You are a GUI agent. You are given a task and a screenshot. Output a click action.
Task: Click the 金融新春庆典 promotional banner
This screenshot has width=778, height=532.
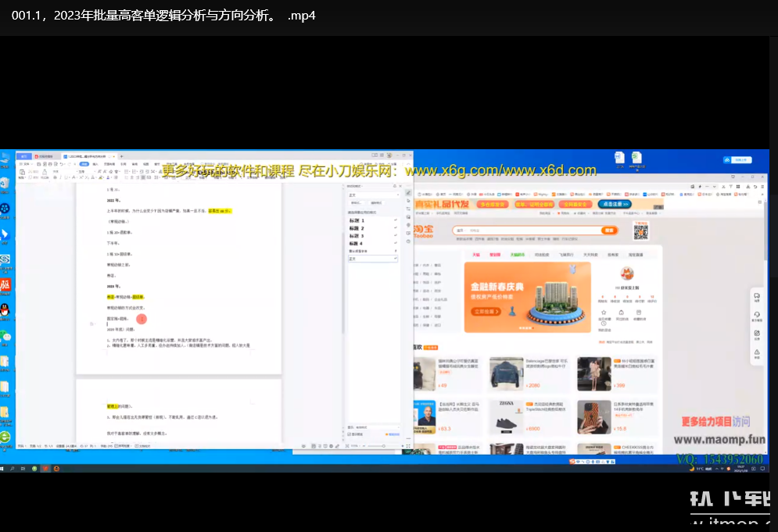pyautogui.click(x=528, y=297)
